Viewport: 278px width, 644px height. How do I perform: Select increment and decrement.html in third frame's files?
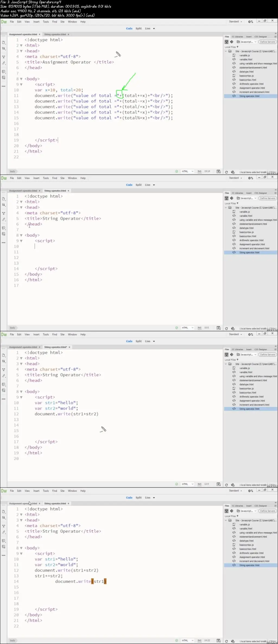[254, 405]
